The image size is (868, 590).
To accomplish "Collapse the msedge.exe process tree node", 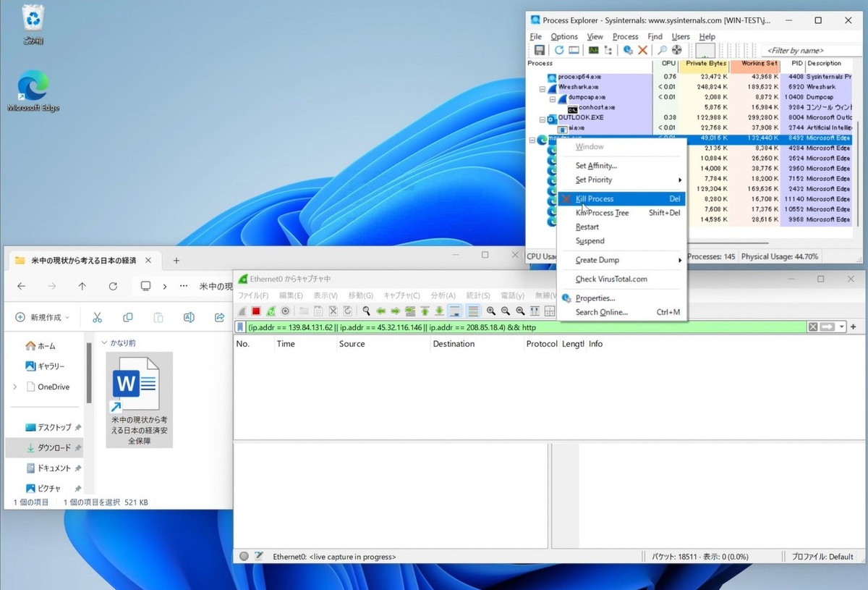I will (x=532, y=140).
